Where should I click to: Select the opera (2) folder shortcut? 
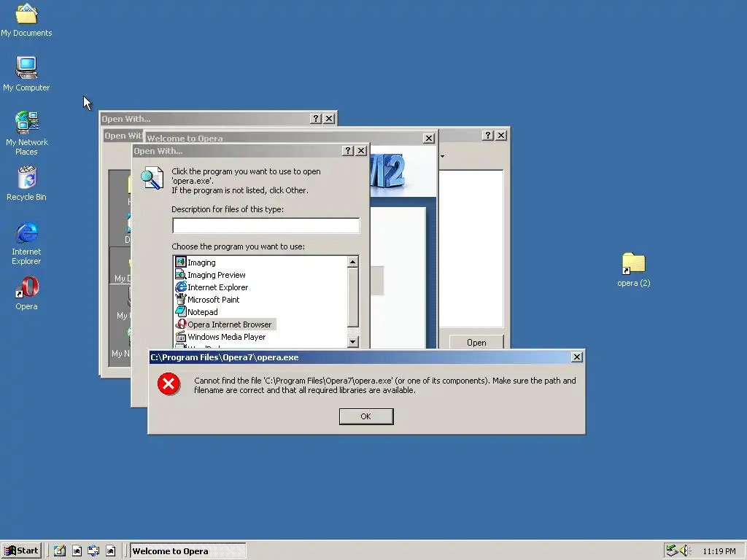634,270
